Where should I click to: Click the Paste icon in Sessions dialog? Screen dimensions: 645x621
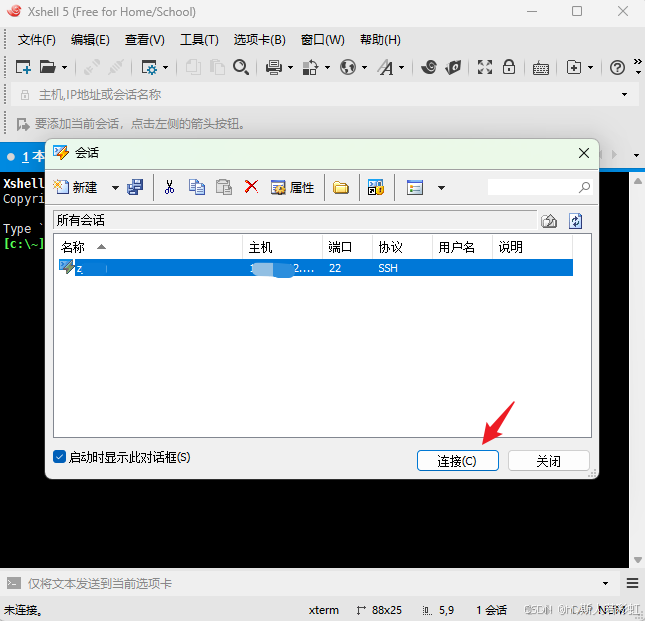pyautogui.click(x=224, y=187)
